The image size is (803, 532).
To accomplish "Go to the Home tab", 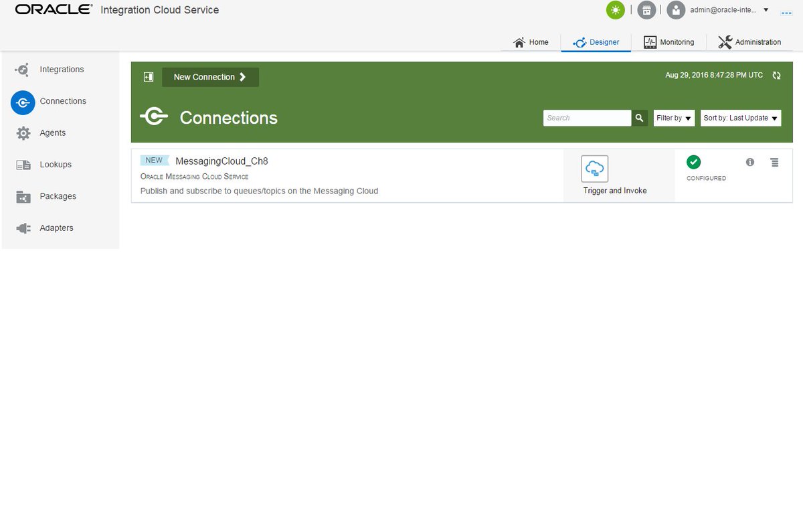I will (x=531, y=42).
